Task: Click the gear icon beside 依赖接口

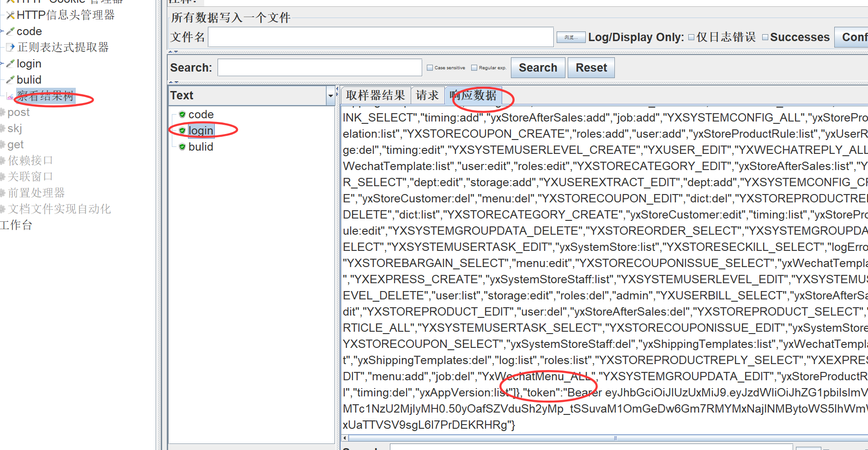Action: click(x=2, y=161)
